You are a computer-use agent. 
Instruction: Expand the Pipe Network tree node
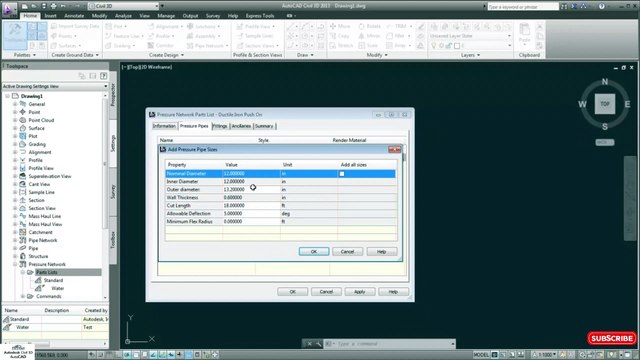coord(15,240)
